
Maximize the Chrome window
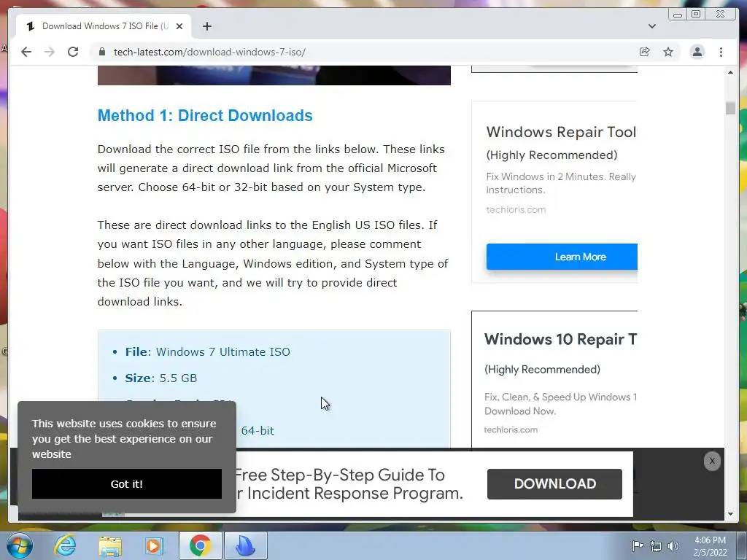point(696,15)
